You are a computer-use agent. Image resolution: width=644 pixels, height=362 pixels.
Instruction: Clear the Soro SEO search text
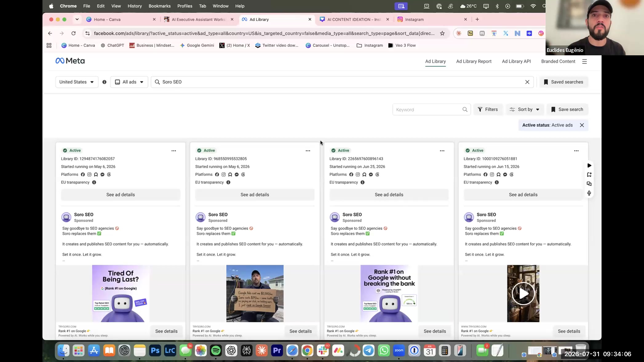527,82
